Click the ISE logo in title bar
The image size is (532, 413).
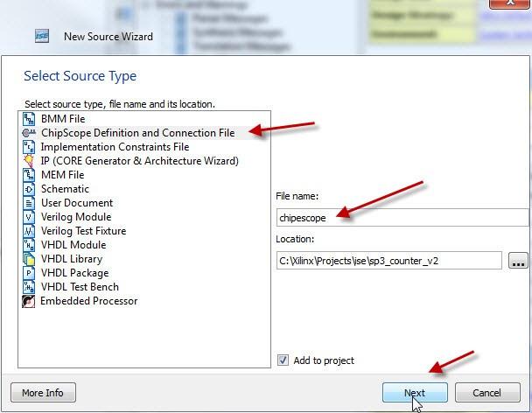click(42, 36)
